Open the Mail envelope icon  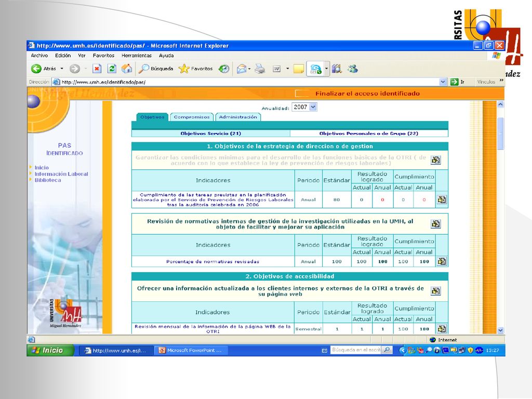click(x=241, y=69)
